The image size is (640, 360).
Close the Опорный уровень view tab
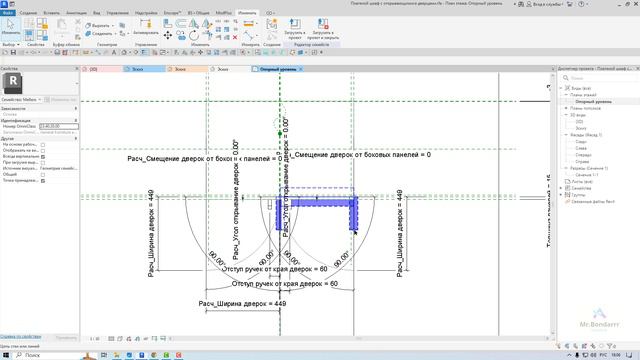(x=301, y=69)
